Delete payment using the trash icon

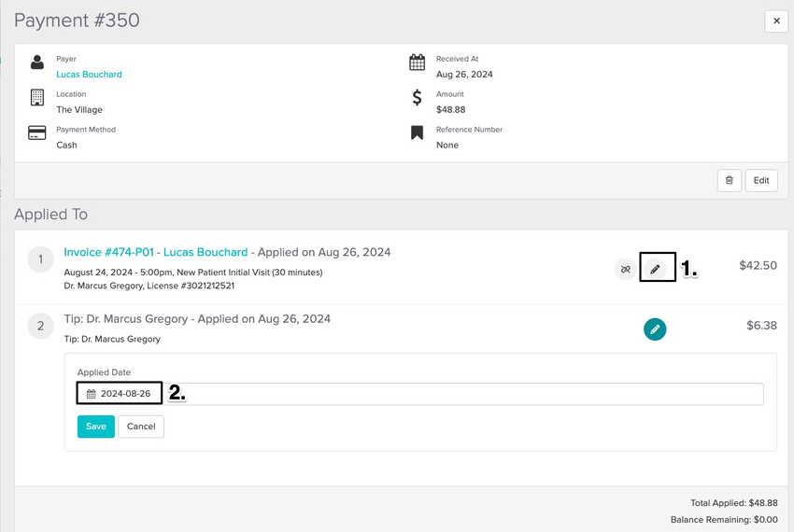pos(730,180)
